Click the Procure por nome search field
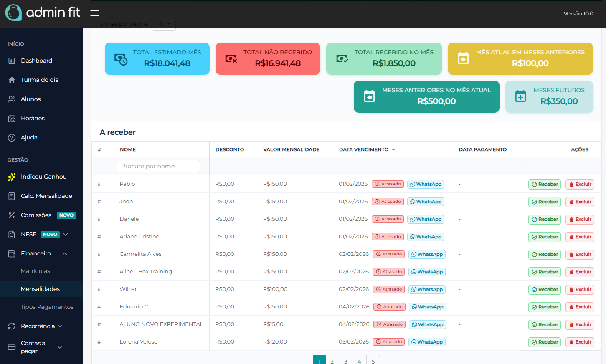 coord(158,166)
